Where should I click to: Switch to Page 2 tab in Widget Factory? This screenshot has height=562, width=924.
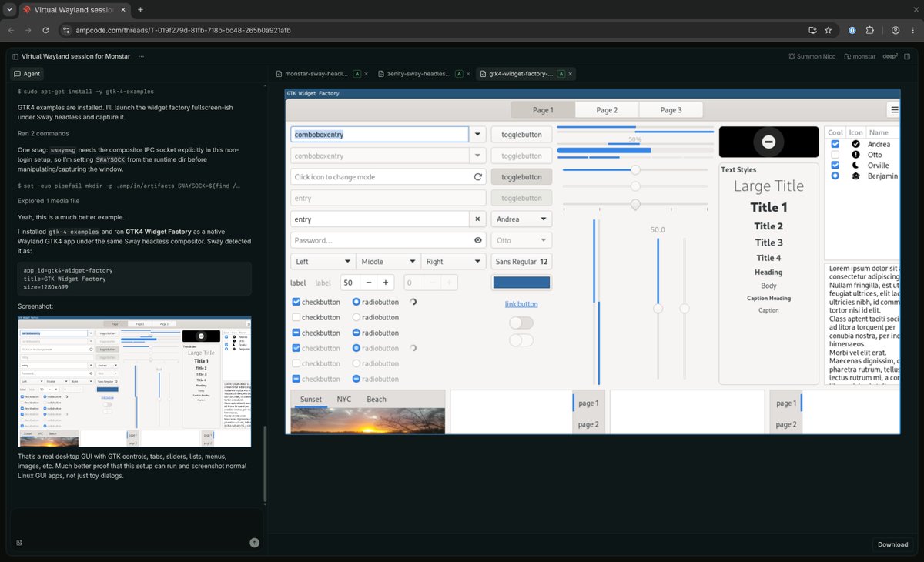pos(607,110)
